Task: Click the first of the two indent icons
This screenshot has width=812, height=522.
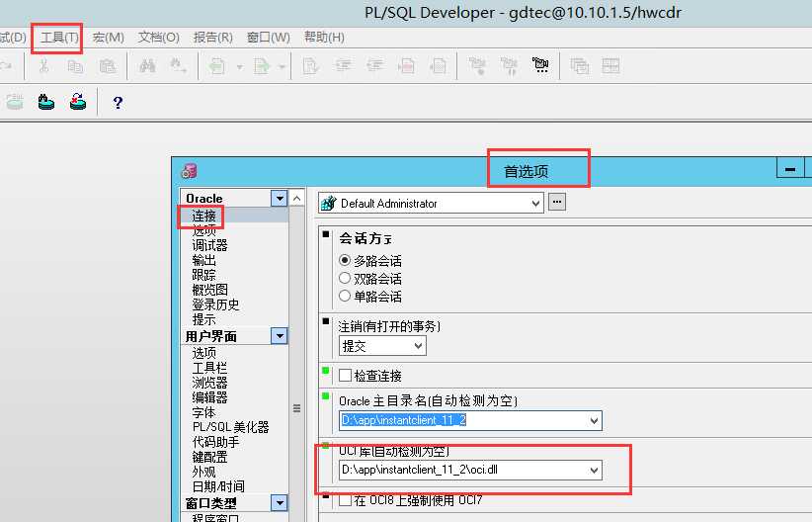Action: 343,66
